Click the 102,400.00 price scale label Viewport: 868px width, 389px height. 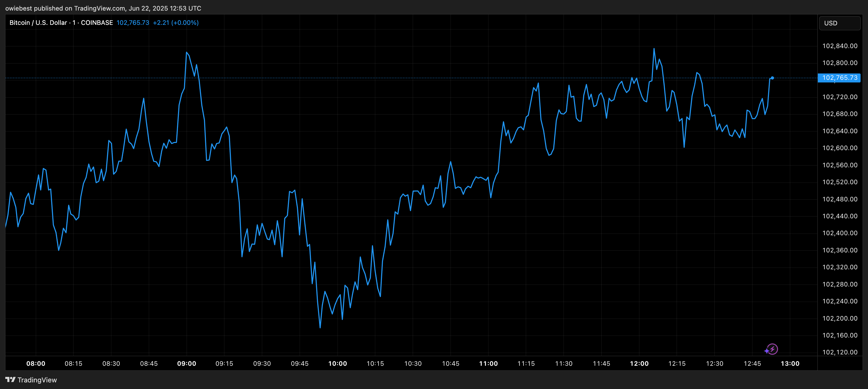tap(840, 233)
